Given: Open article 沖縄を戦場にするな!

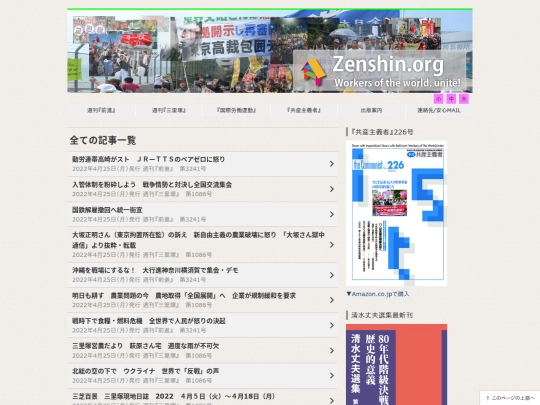Looking at the screenshot, I should point(202,275).
